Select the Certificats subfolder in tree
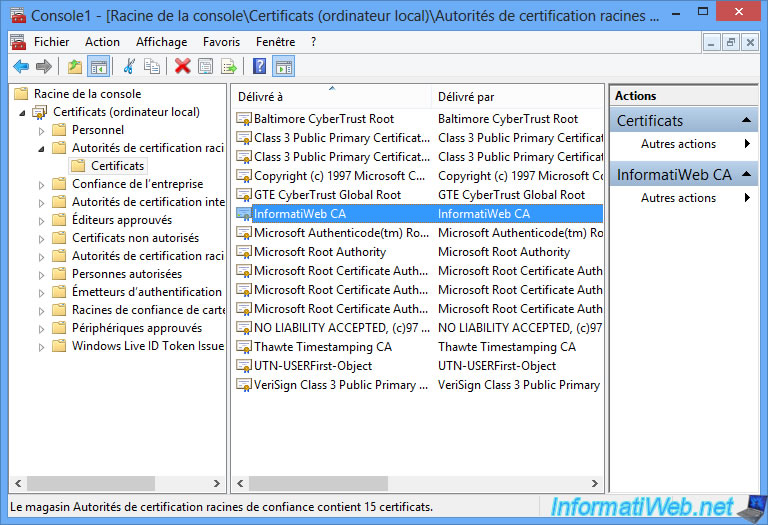 118,166
